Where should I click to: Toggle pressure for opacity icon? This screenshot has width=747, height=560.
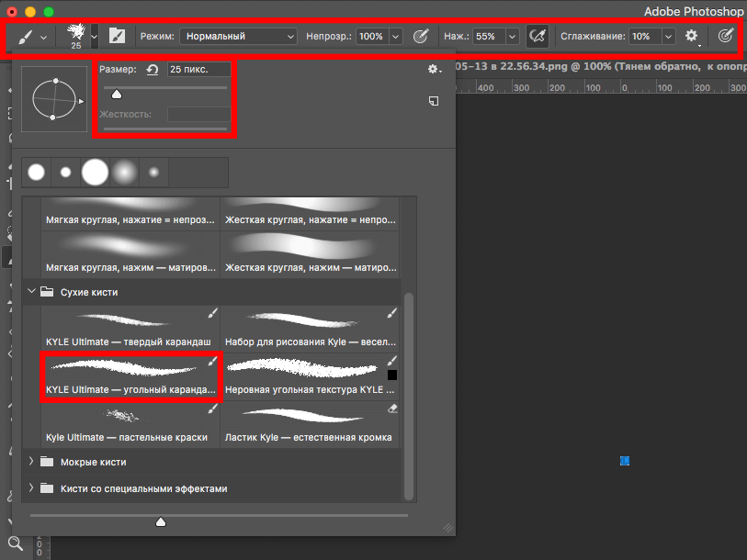pyautogui.click(x=420, y=36)
